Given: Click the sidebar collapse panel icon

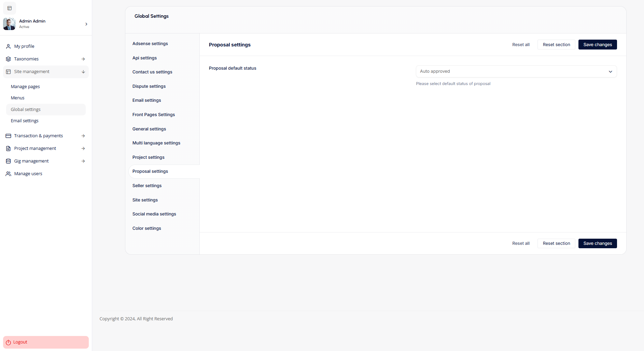Looking at the screenshot, I should [10, 8].
